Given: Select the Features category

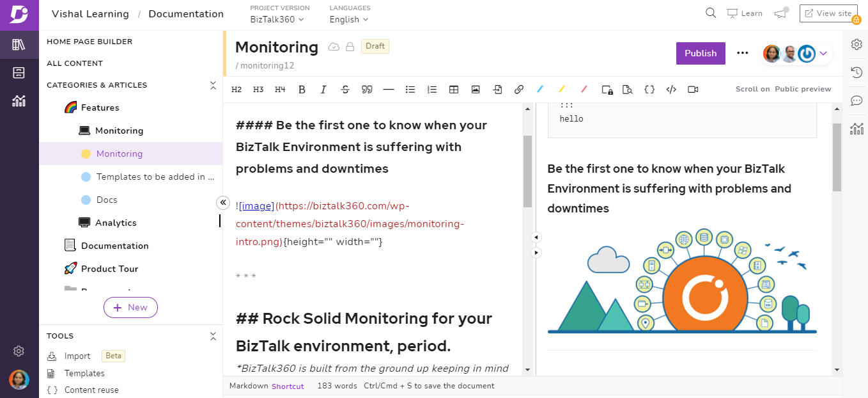Looking at the screenshot, I should (100, 107).
